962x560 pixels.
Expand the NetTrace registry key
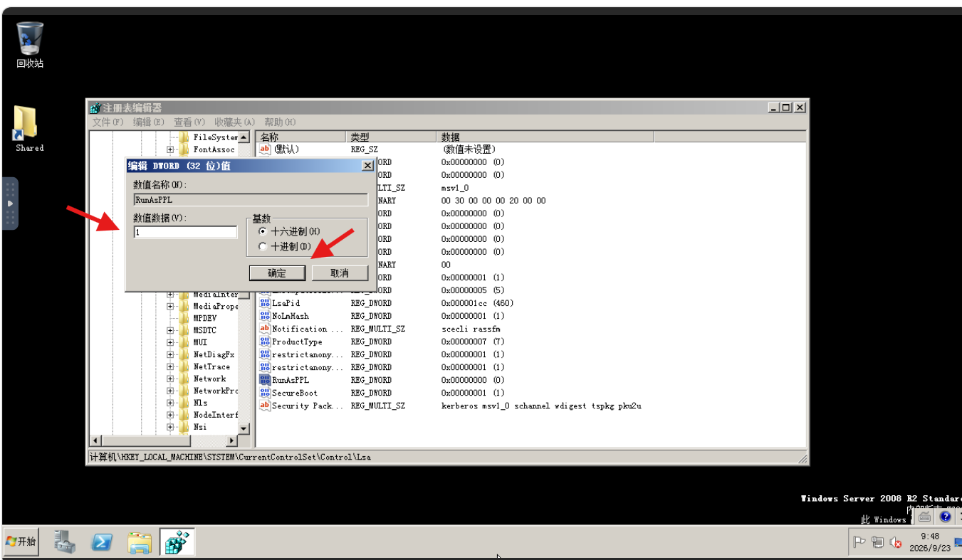tap(170, 366)
